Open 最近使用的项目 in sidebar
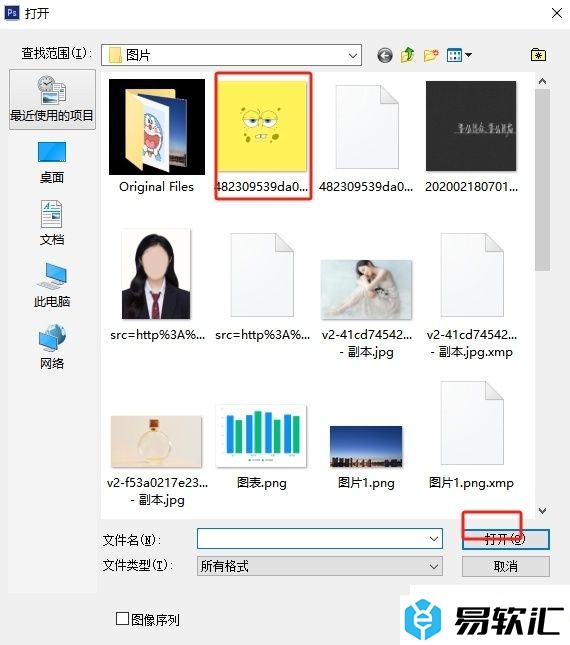 pyautogui.click(x=52, y=100)
